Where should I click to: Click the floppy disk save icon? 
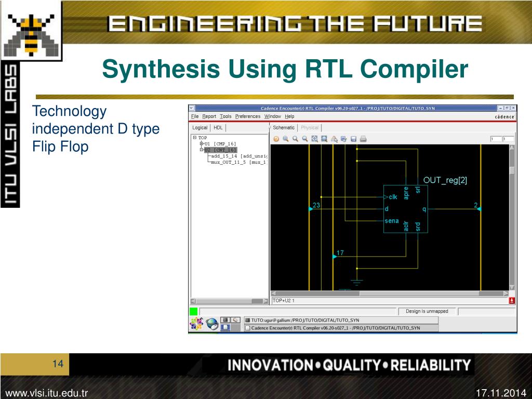(353, 139)
